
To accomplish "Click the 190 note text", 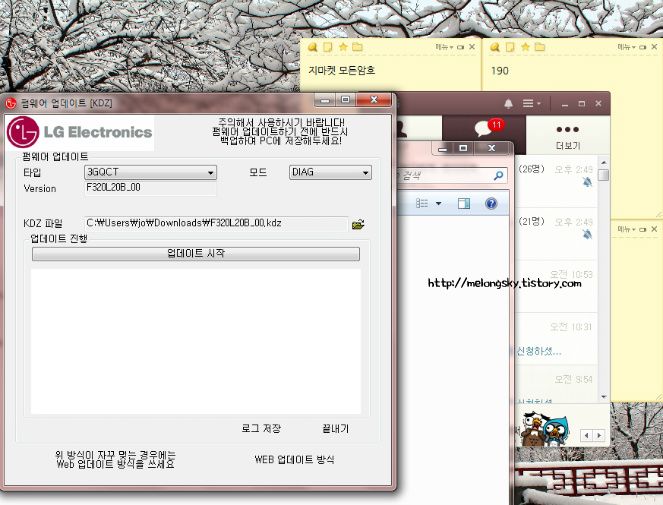I will click(x=500, y=71).
